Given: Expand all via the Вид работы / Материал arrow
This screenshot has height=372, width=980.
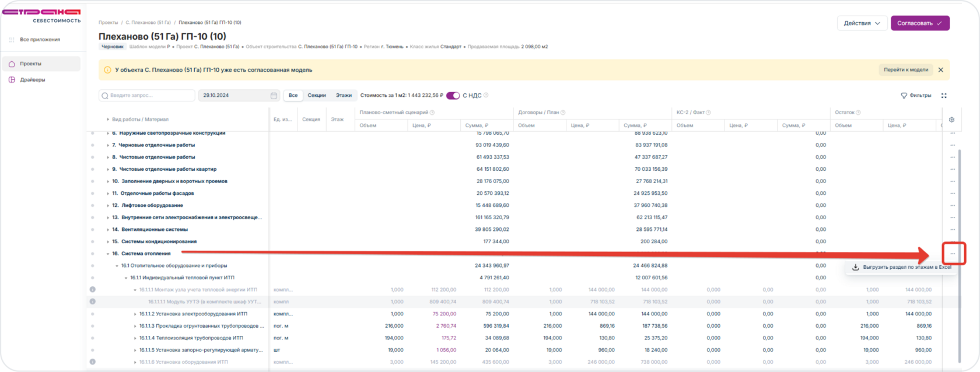Looking at the screenshot, I should [108, 120].
